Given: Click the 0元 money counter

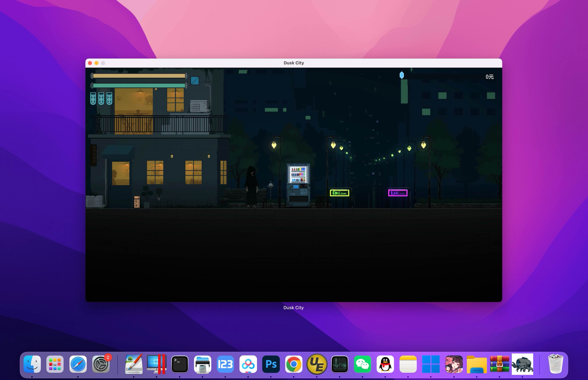Looking at the screenshot, I should (x=490, y=77).
